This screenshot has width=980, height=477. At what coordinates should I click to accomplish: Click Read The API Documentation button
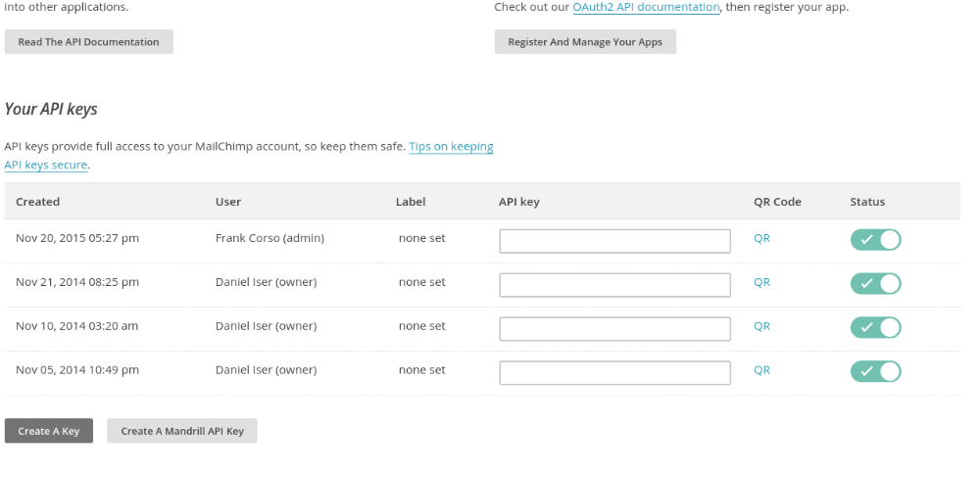point(89,42)
